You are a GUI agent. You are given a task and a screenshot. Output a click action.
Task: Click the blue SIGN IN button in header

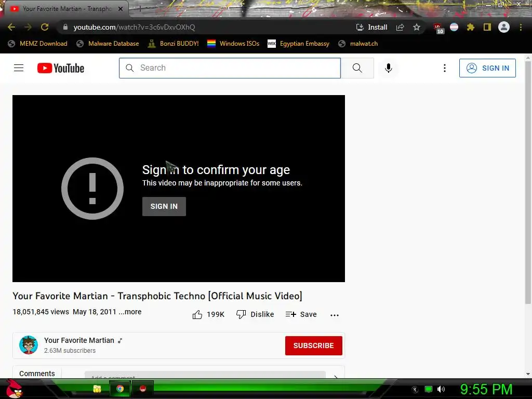pos(487,68)
